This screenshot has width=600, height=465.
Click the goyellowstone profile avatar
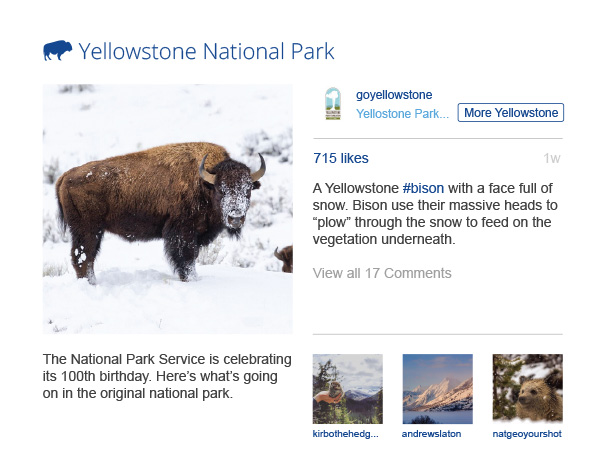click(333, 105)
